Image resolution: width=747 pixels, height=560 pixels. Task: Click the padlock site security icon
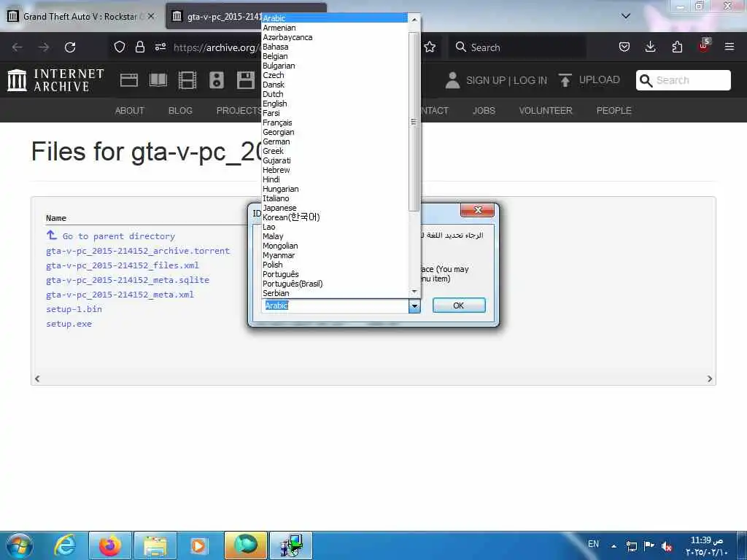coord(139,47)
